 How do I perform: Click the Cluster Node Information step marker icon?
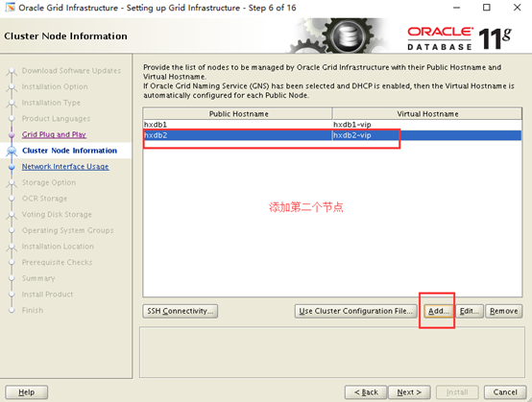(x=12, y=151)
